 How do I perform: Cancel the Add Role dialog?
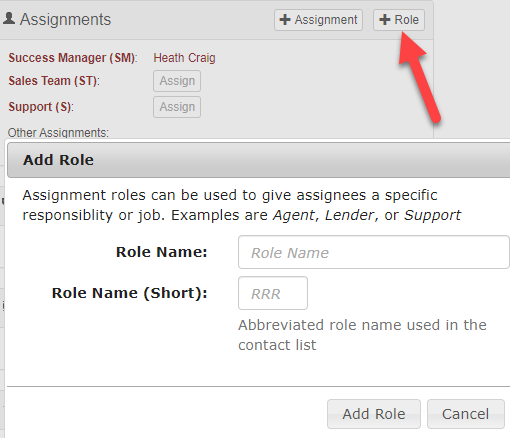(x=466, y=414)
